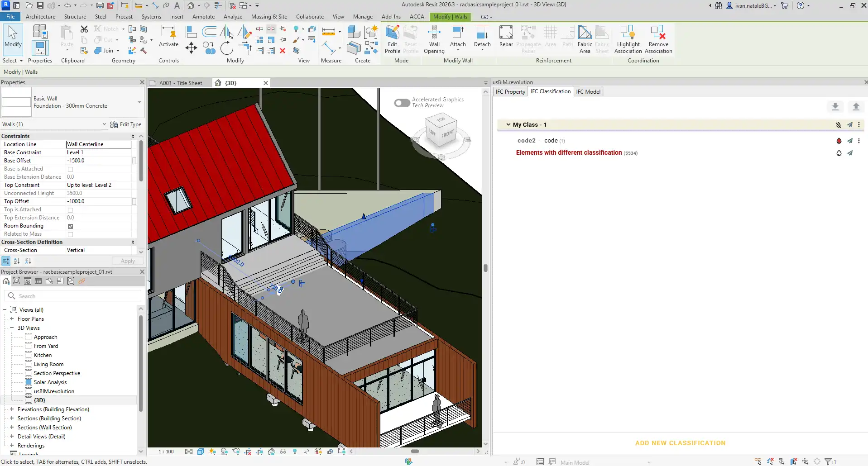Click ADD NEW CLASSIFICATION

click(680, 443)
